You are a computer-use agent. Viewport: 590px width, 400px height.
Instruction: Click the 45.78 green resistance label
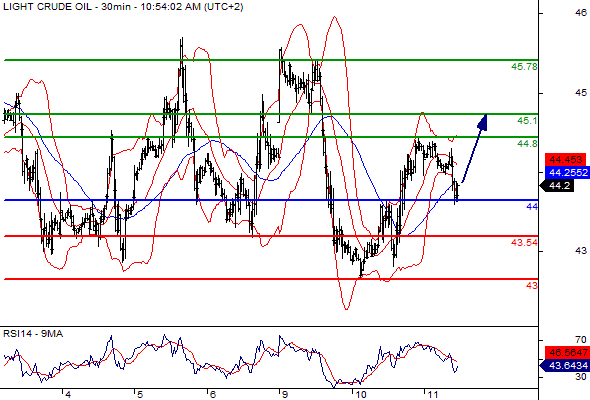524,67
